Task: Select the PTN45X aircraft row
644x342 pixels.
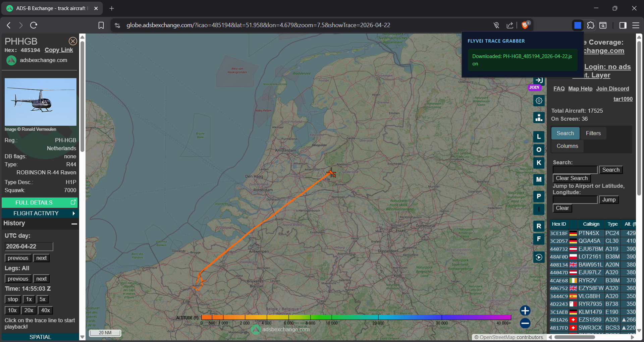Action: point(593,233)
